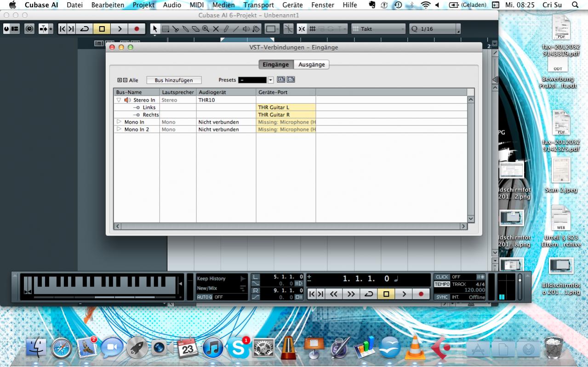Toggle Cycle in the Cubase toolbar
588x367 pixels.
[x=85, y=28]
